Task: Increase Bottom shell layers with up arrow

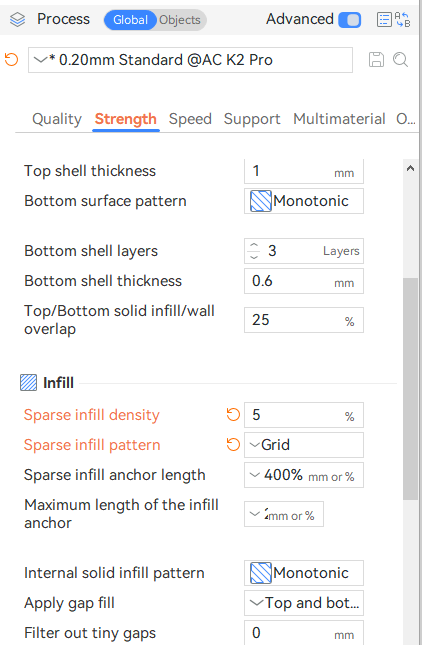Action: (254, 246)
